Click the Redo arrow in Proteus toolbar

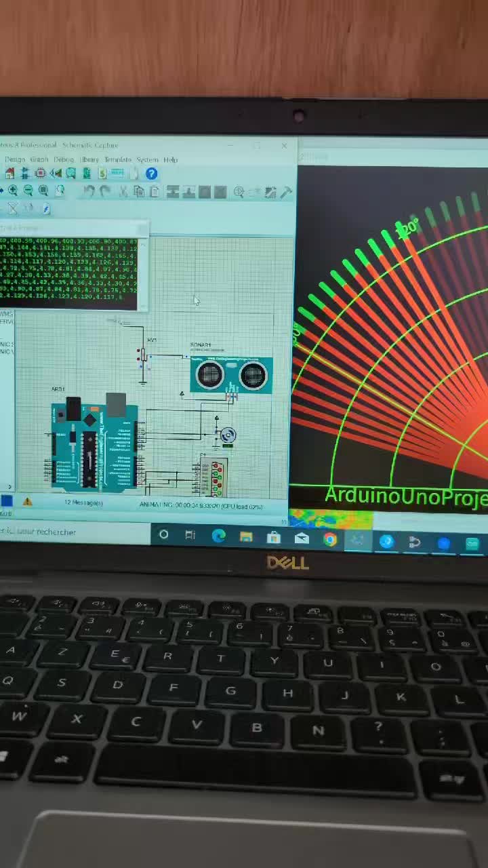coord(104,192)
